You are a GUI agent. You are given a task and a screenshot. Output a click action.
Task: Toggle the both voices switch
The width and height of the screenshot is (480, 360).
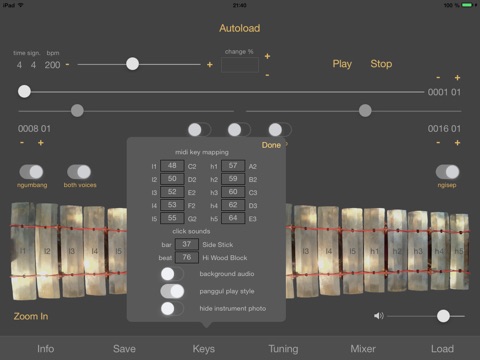pos(79,172)
